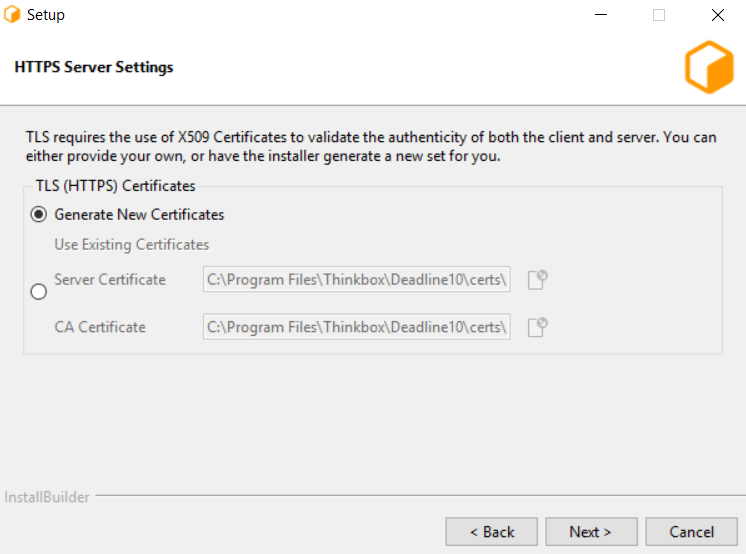This screenshot has height=554, width=746.
Task: Click the 'InstallBuilder' footer text
Action: 47,497
